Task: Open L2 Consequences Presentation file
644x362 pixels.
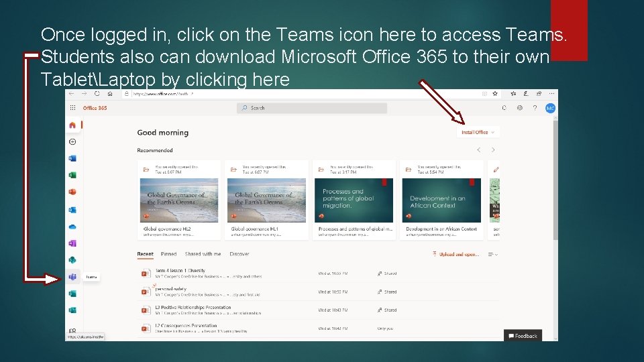Action: [x=186, y=326]
